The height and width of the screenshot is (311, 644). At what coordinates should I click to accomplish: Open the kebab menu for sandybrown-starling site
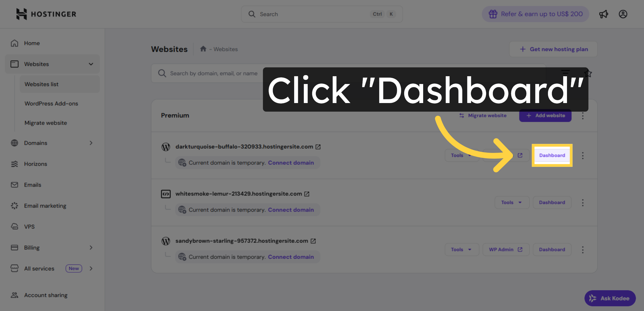(x=583, y=250)
